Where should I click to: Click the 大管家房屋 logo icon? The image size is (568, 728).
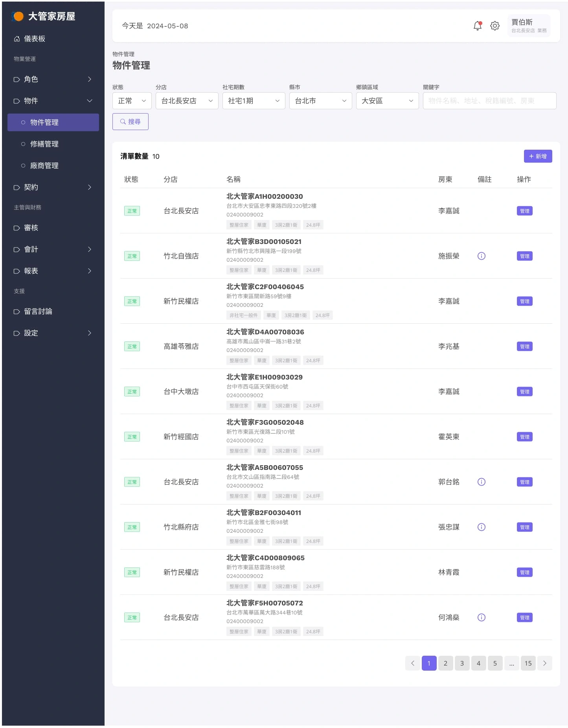pos(18,17)
